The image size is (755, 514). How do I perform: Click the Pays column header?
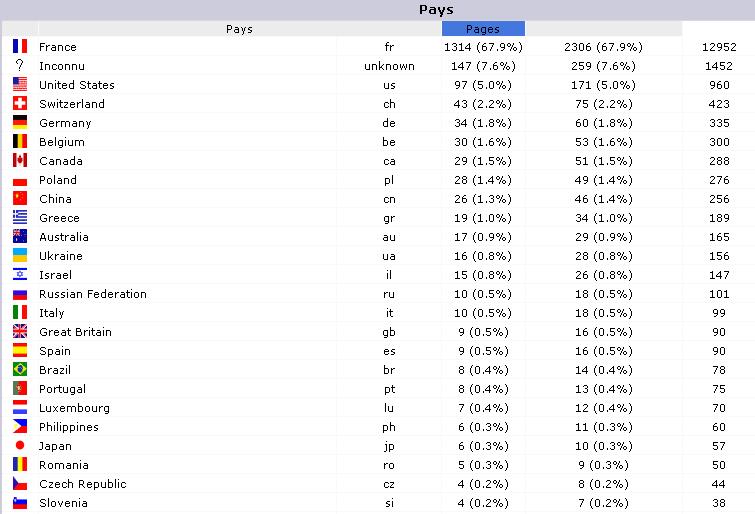(239, 29)
